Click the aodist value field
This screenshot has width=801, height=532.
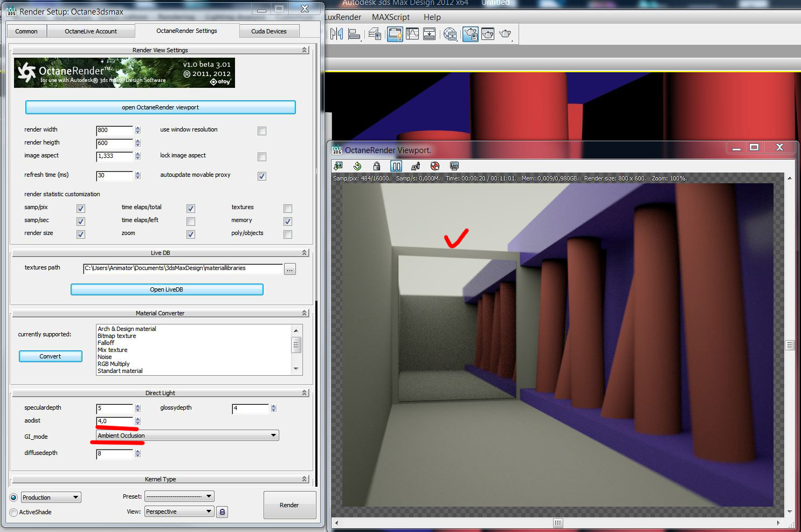(114, 422)
